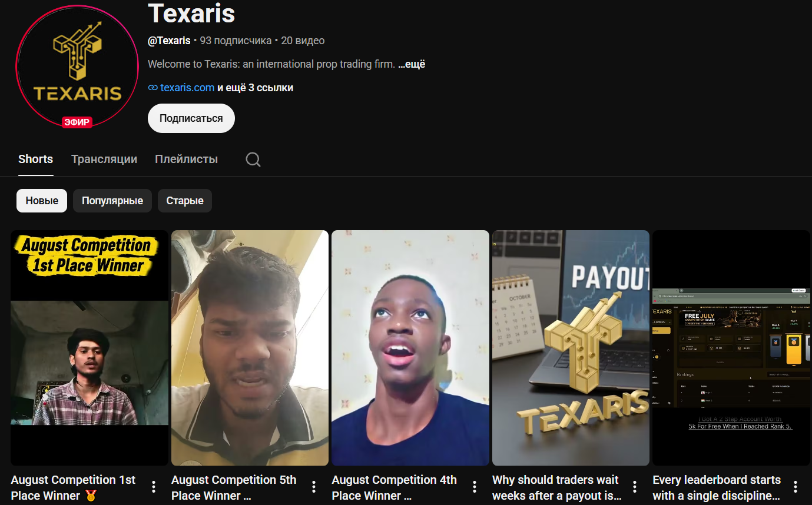Open the August Competition 1st Place Winner thumbnail

click(x=90, y=348)
